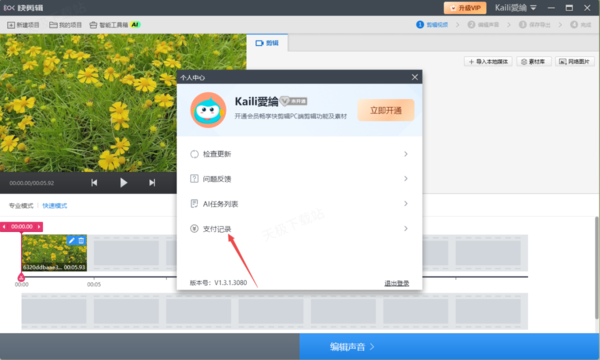600x360 pixels.
Task: Select the flower clip thumbnail on timeline
Action: coord(54,253)
